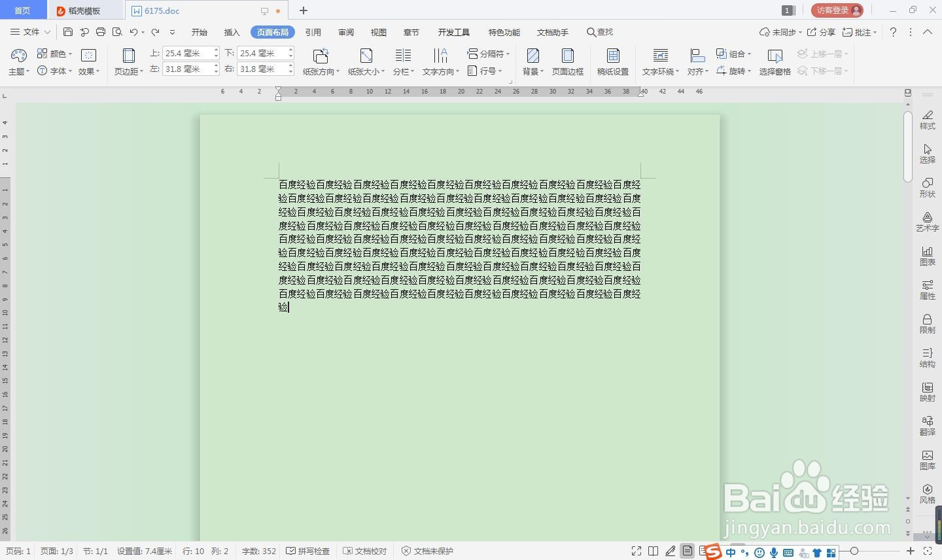The width and height of the screenshot is (942, 560).
Task: Click the 访客登录 guest login button
Action: pos(837,10)
